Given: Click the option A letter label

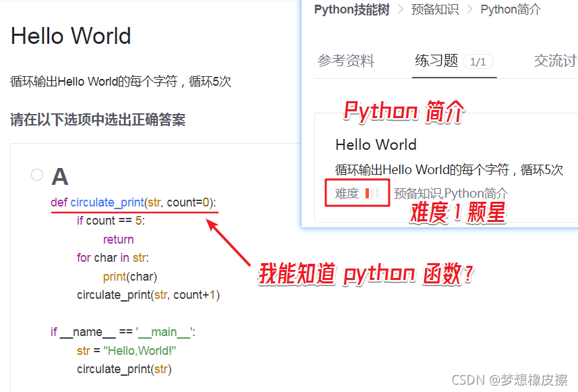Looking at the screenshot, I should 60,177.
